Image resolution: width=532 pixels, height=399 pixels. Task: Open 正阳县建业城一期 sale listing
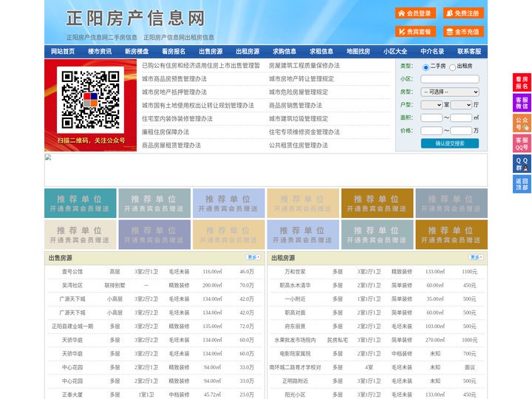click(x=72, y=326)
